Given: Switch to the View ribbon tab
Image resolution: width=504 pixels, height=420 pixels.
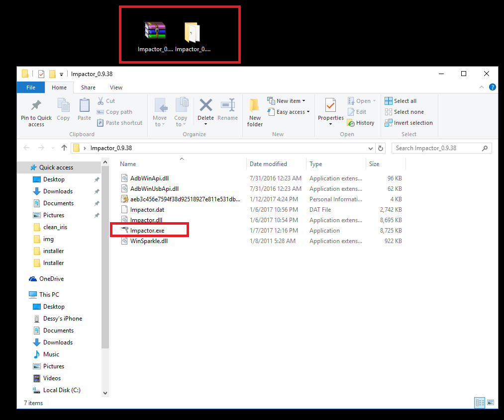Looking at the screenshot, I should (x=116, y=87).
